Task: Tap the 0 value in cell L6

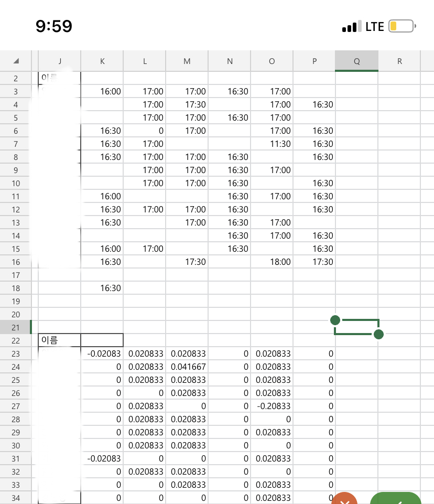Action: click(145, 131)
